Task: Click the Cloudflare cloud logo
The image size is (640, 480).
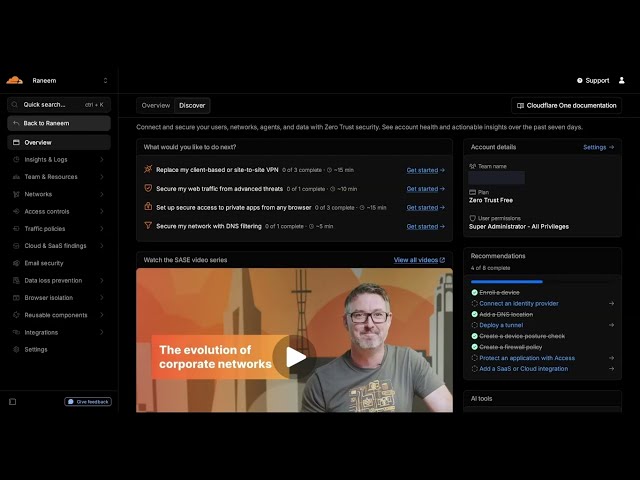Action: (x=15, y=80)
